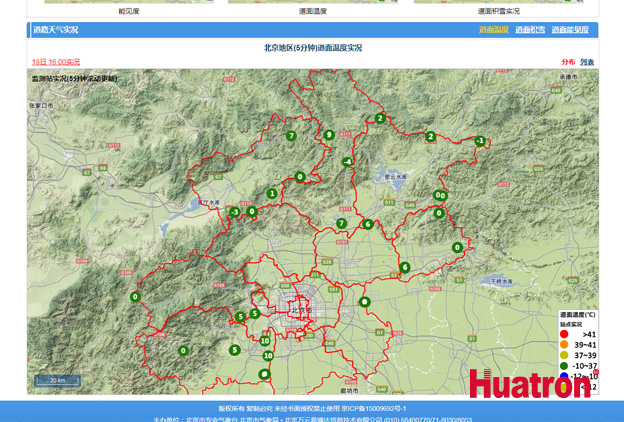624x422 pixels.
Task: Switch to 列表 list view
Action: [587, 62]
